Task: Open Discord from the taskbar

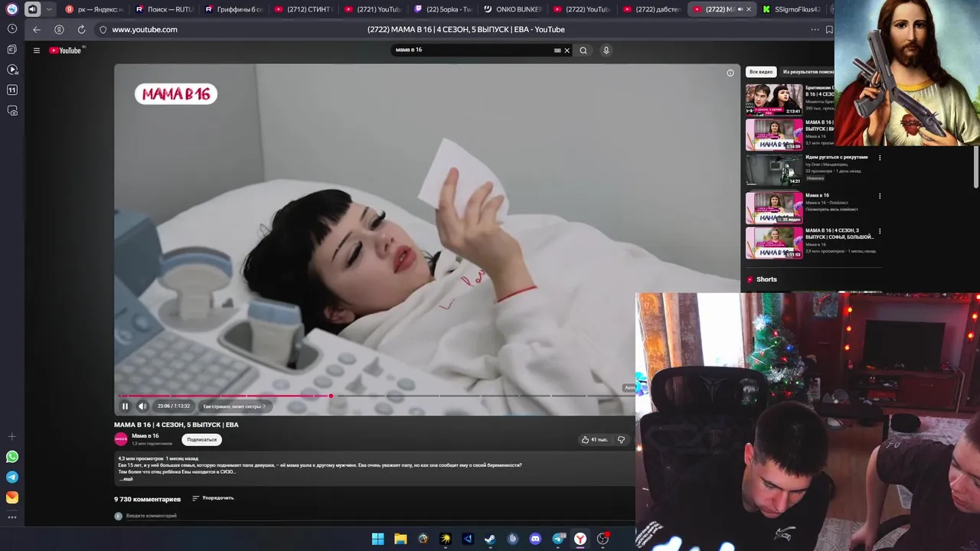Action: coord(535,539)
